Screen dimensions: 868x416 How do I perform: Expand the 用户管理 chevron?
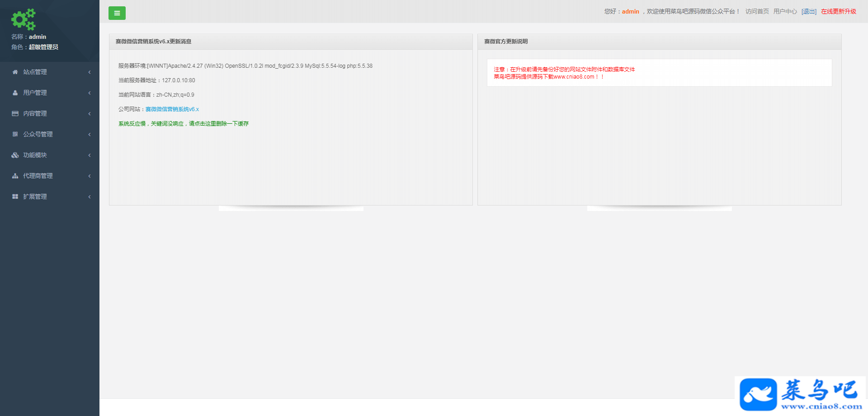tap(90, 93)
